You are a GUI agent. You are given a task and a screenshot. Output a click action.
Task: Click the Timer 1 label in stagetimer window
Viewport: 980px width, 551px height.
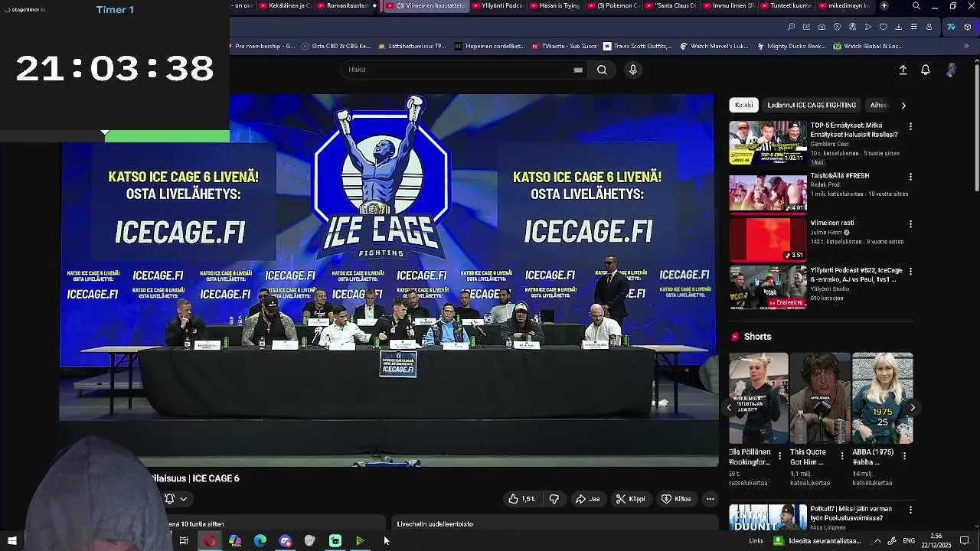(115, 9)
